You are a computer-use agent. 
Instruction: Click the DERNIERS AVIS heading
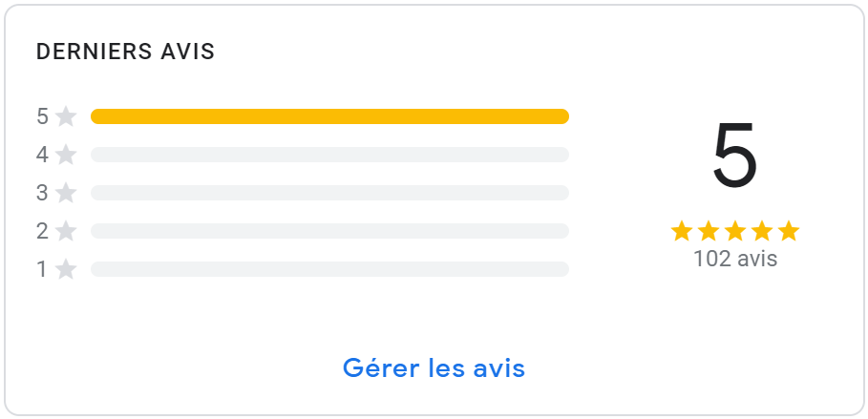pyautogui.click(x=125, y=52)
